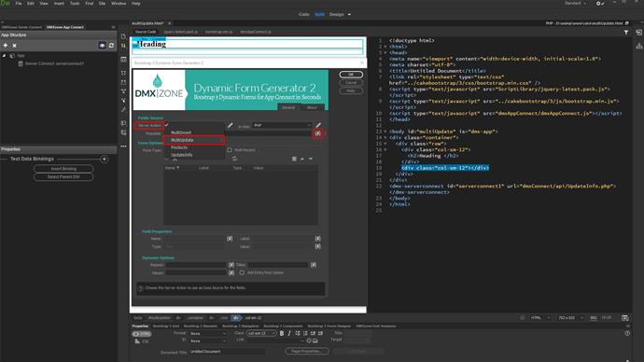Add a new Text Data Binding

tap(105, 159)
